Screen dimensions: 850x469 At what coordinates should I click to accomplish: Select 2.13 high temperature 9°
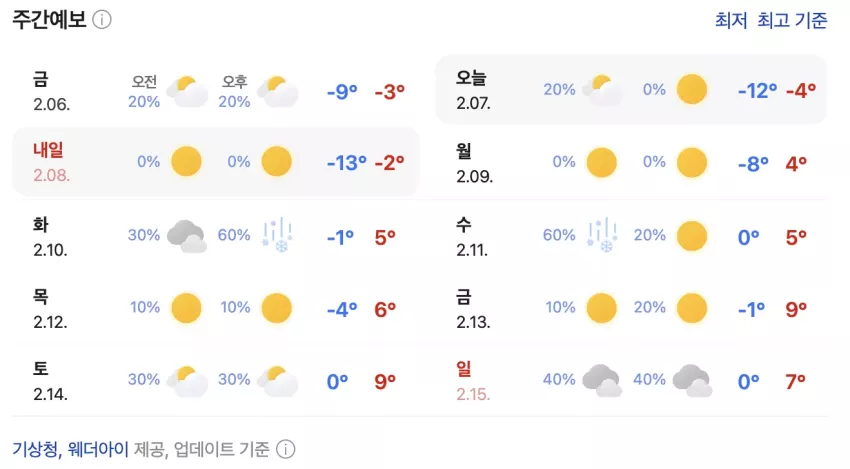pyautogui.click(x=796, y=309)
